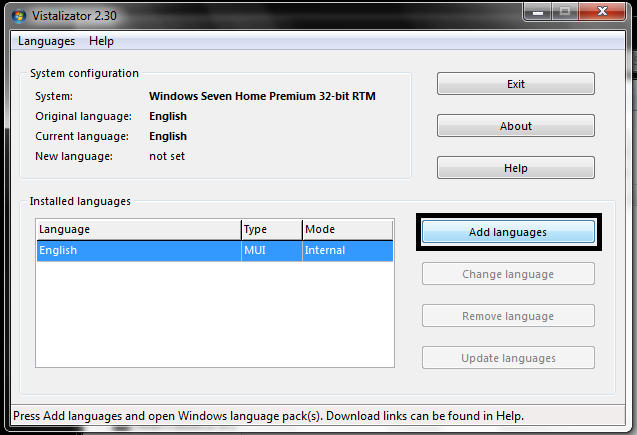This screenshot has height=435, width=637.
Task: Open the Help menu in menu bar
Action: pyautogui.click(x=102, y=41)
